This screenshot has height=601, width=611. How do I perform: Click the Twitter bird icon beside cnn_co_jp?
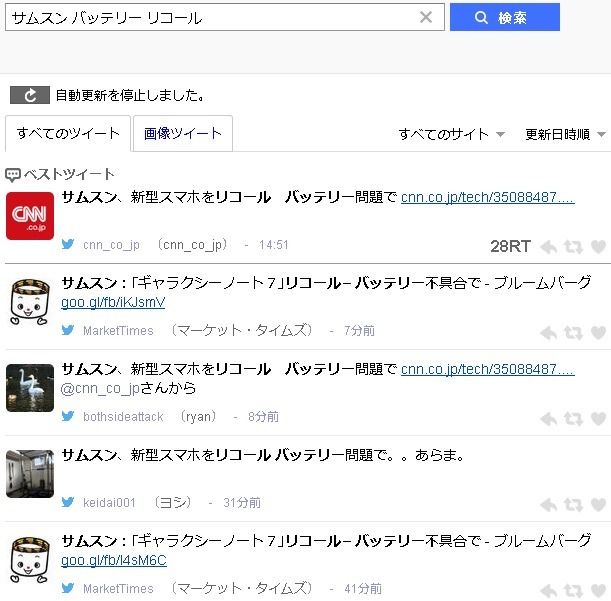click(68, 244)
